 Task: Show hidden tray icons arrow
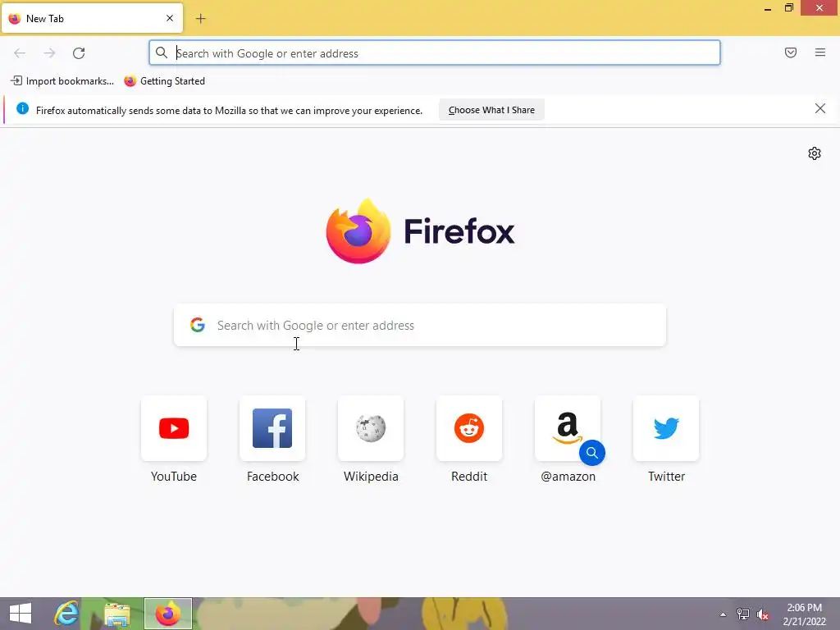click(724, 614)
